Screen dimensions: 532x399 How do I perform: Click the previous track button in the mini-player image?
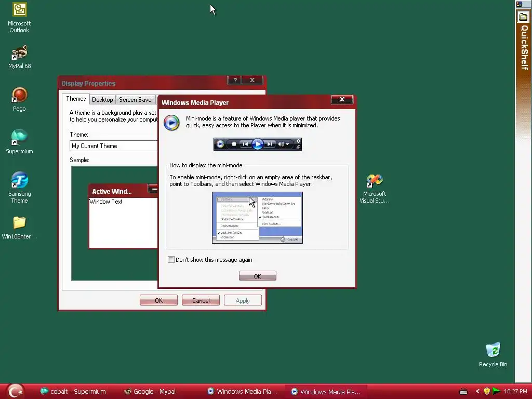(245, 144)
